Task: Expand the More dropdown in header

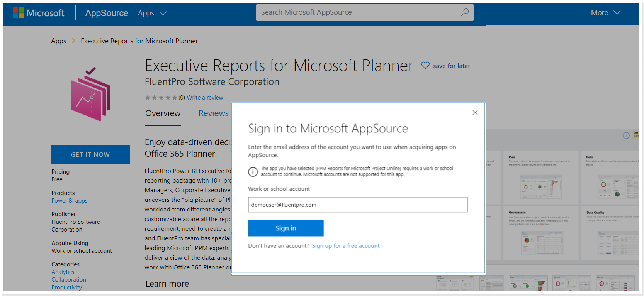Action: coord(605,13)
